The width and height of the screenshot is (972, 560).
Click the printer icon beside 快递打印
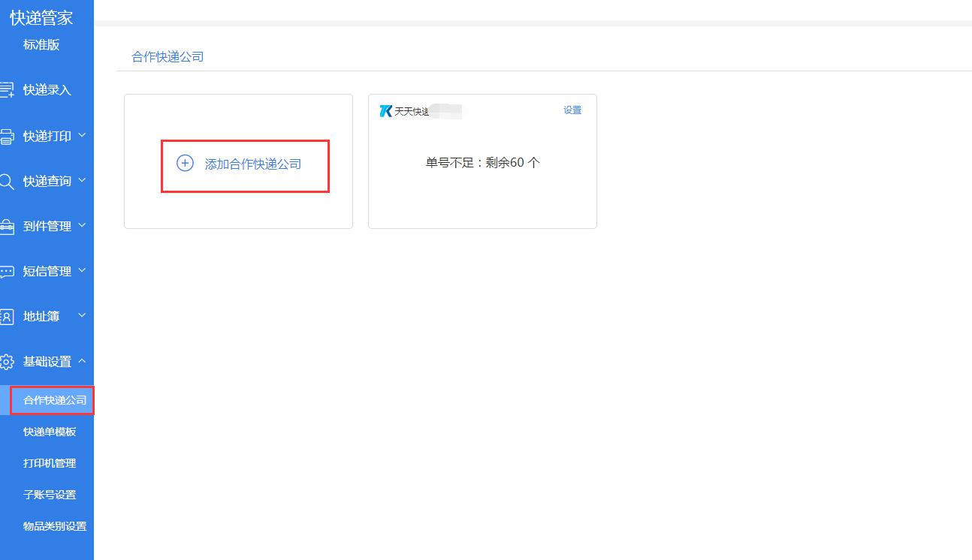coord(7,137)
